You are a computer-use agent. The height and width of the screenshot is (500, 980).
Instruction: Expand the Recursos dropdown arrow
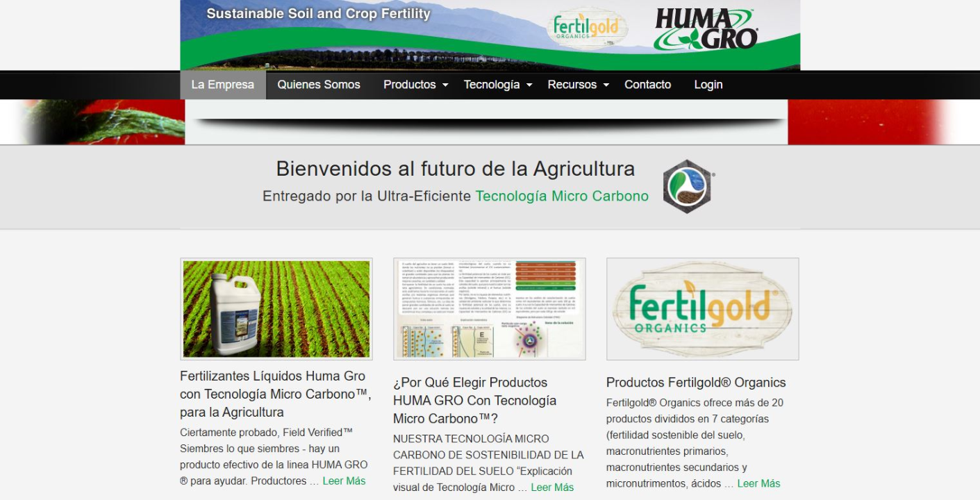coord(606,85)
